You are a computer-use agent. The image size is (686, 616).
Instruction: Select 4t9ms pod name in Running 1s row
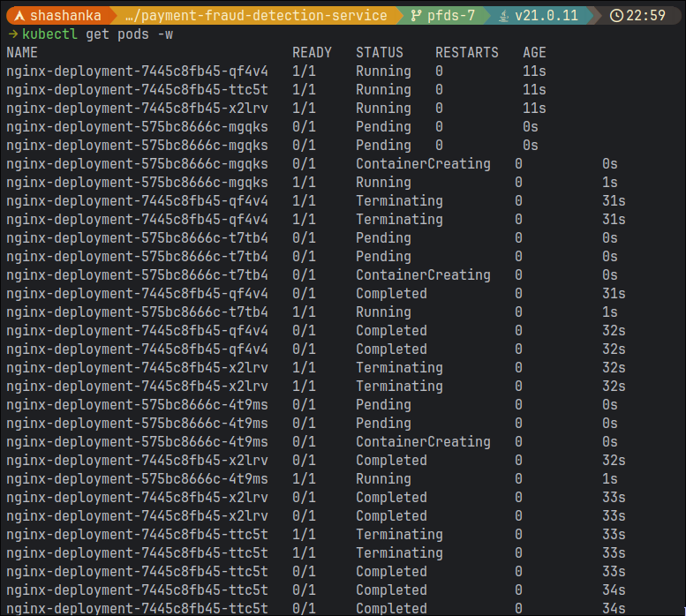tap(137, 479)
